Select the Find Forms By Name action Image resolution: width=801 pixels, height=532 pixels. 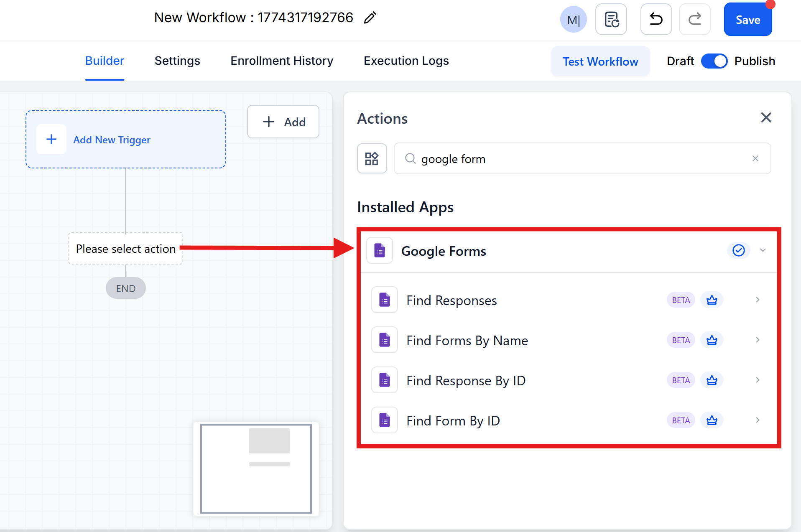point(569,340)
